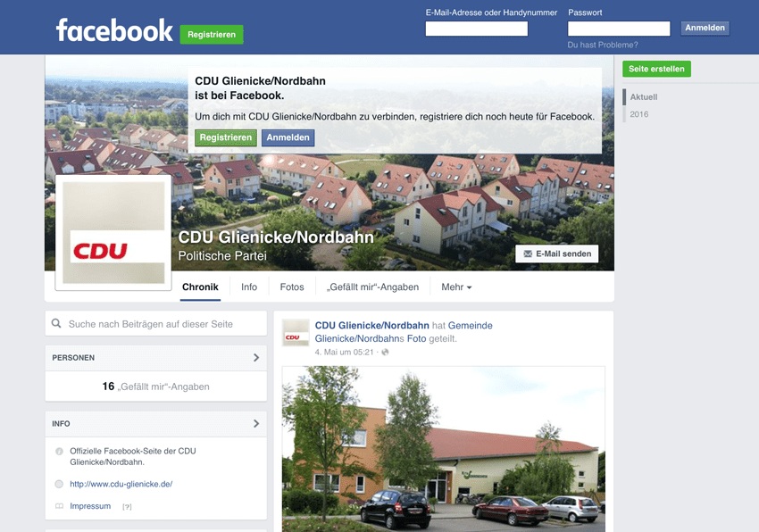The width and height of the screenshot is (759, 532).
Task: Select the 2016 timeline marker
Action: [x=639, y=114]
